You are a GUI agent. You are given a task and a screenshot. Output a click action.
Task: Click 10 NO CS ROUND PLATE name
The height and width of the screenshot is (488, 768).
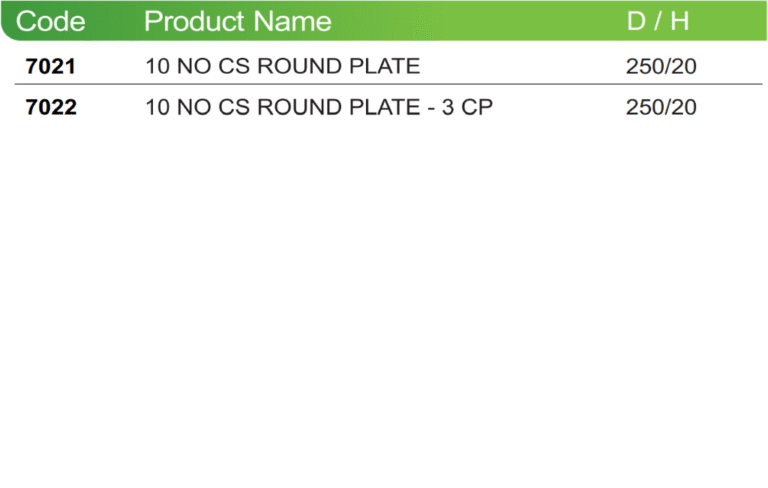tap(283, 66)
